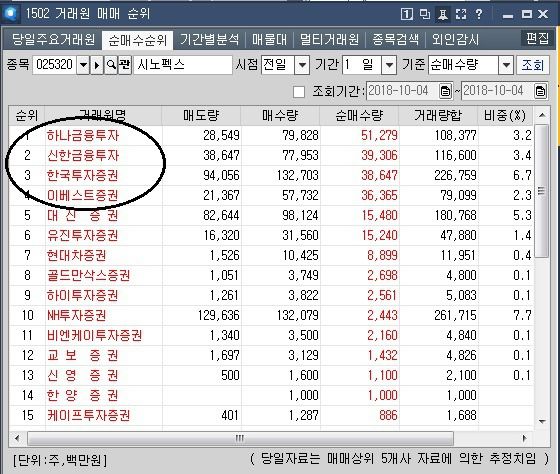Click the 시노펙스 stock name field

(x=183, y=65)
